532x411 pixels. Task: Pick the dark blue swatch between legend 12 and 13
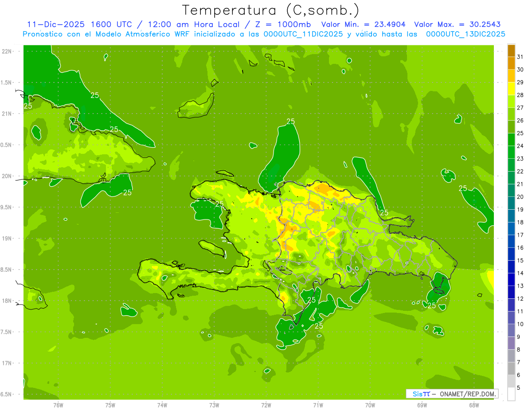pos(511,292)
